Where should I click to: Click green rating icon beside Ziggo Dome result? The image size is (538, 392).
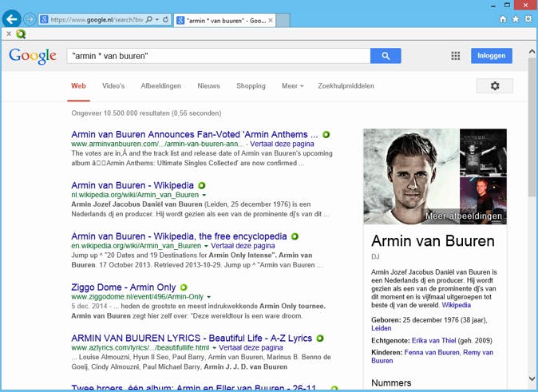(184, 287)
